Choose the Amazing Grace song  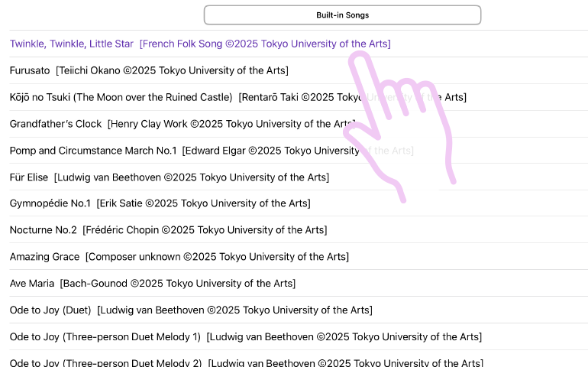pyautogui.click(x=299, y=256)
